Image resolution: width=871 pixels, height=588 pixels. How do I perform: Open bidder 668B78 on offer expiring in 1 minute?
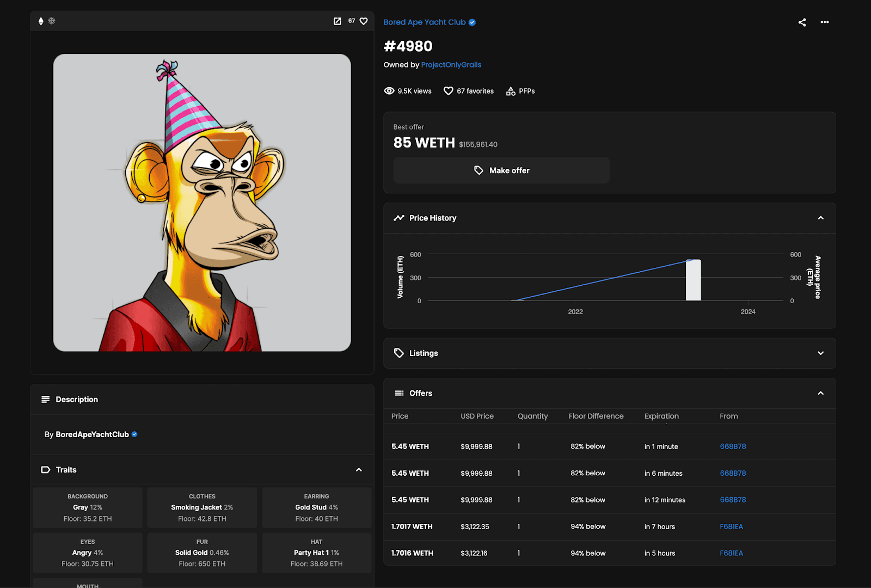coord(733,446)
